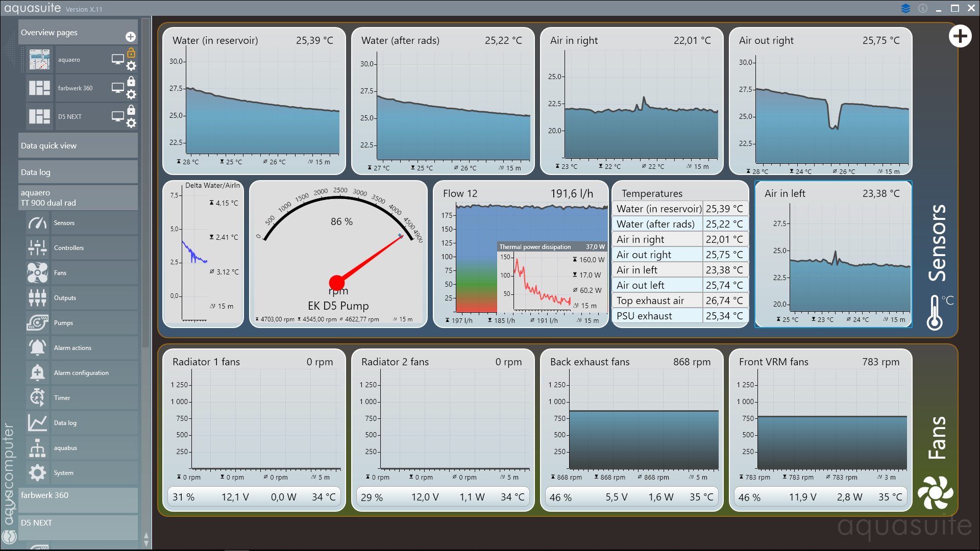Screen dimensions: 980x551
Task: Open the aquabus network icon
Action: [37, 448]
